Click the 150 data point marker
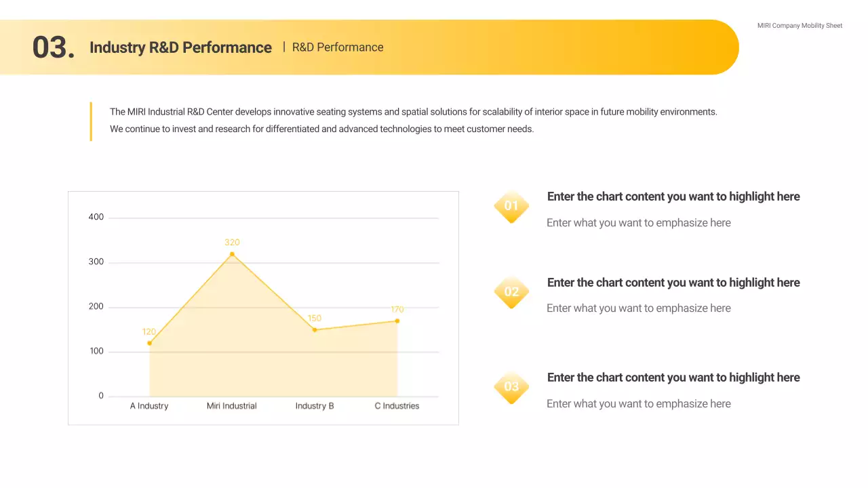868x488 pixels. point(315,330)
